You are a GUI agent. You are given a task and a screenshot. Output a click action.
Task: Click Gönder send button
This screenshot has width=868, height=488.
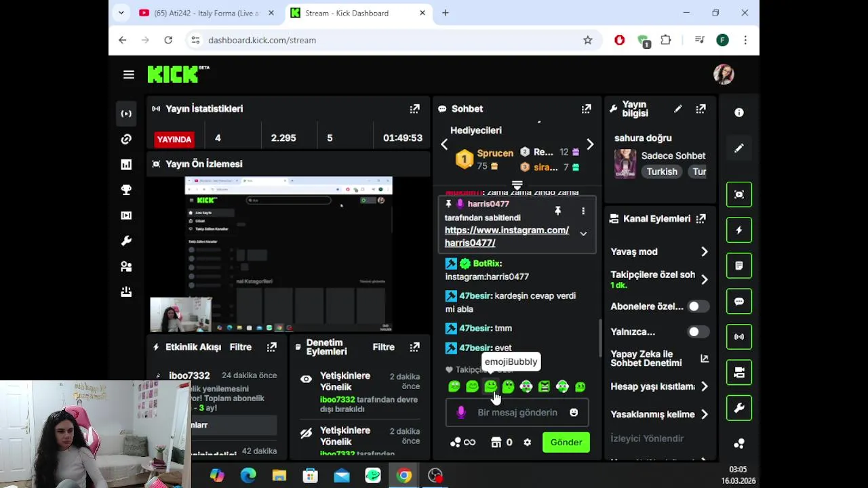566,443
